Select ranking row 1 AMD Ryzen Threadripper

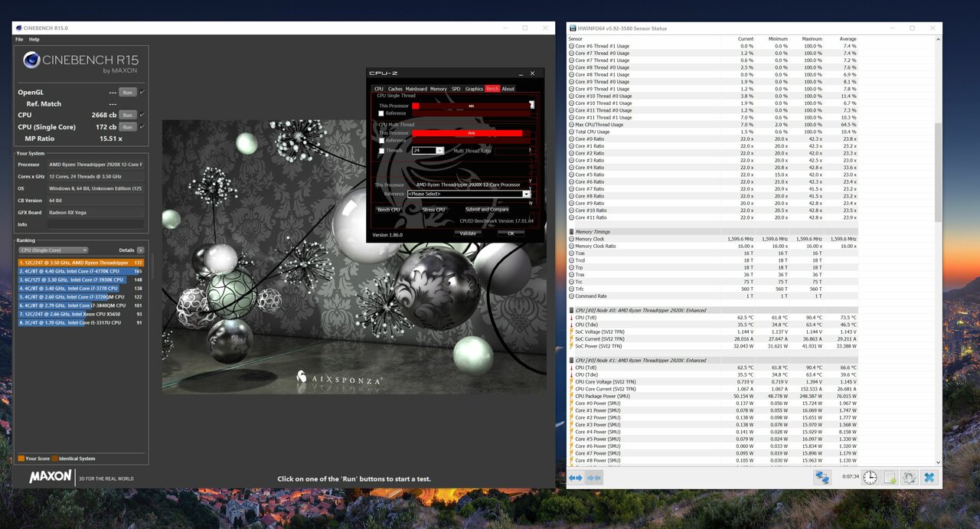(x=80, y=263)
